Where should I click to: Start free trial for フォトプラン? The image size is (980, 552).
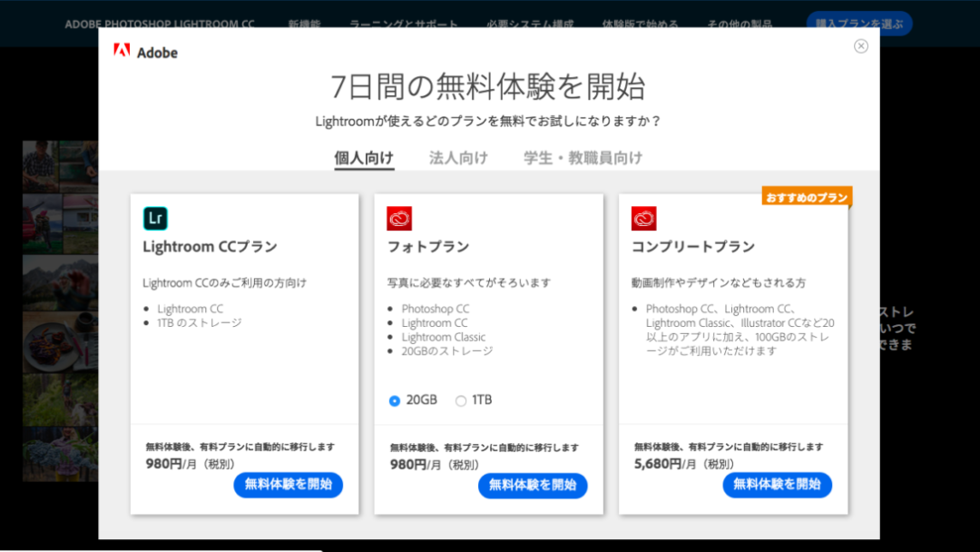pyautogui.click(x=533, y=485)
